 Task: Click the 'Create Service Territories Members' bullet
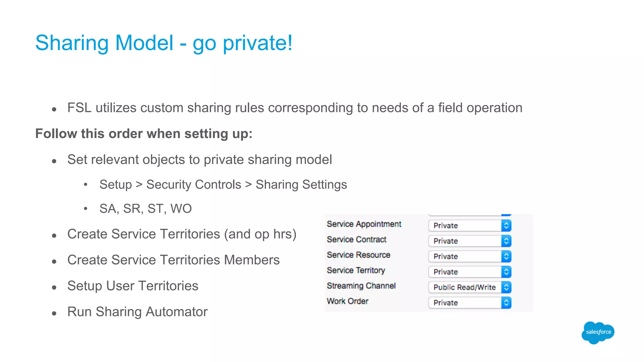pos(173,260)
